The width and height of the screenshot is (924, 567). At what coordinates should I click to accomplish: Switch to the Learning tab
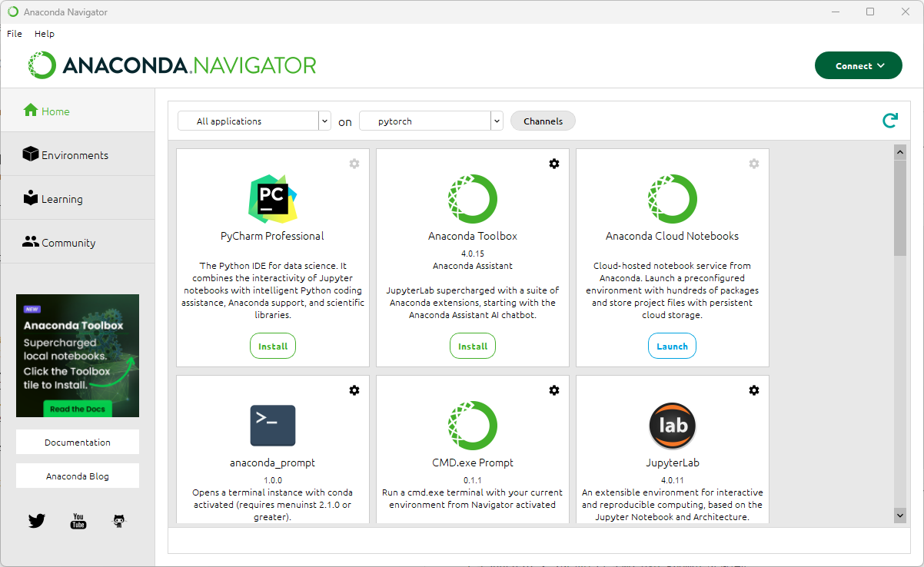[x=78, y=198]
